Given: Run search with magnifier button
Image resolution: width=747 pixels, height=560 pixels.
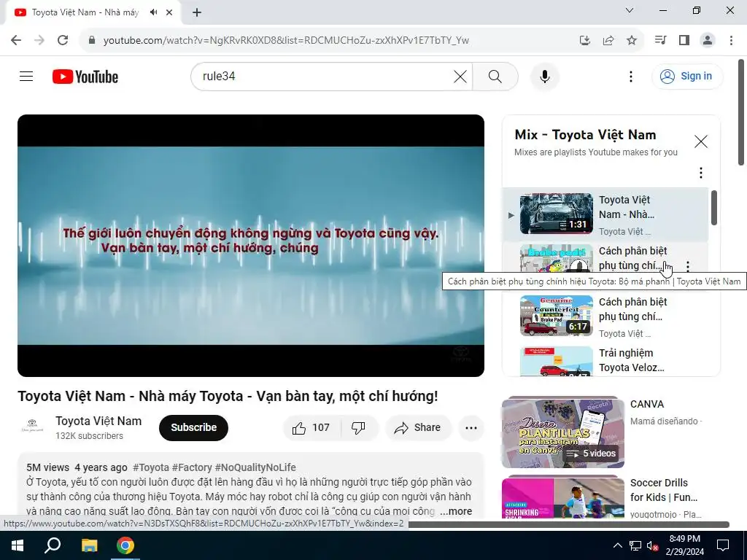Looking at the screenshot, I should [x=495, y=76].
